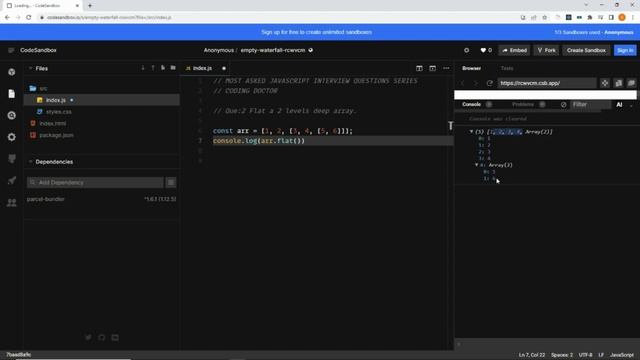Open index.html in the file tree
This screenshot has width=640, height=360.
click(53, 123)
